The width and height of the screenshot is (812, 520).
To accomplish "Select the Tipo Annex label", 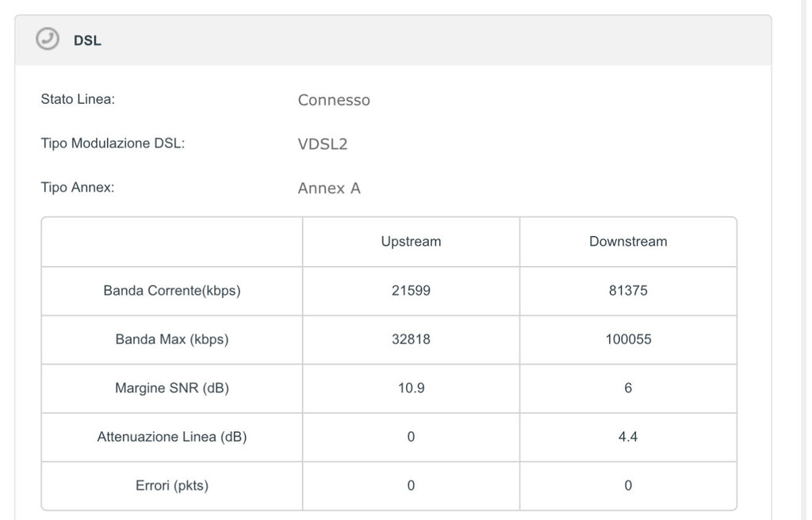I will click(x=78, y=188).
